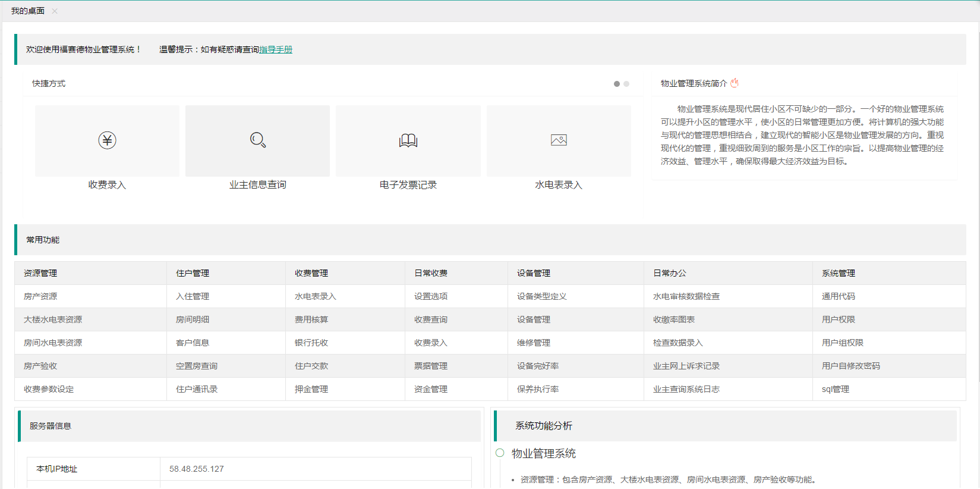The height and width of the screenshot is (489, 980).
Task: Switch to the 我的桌面 tab
Action: tap(28, 11)
